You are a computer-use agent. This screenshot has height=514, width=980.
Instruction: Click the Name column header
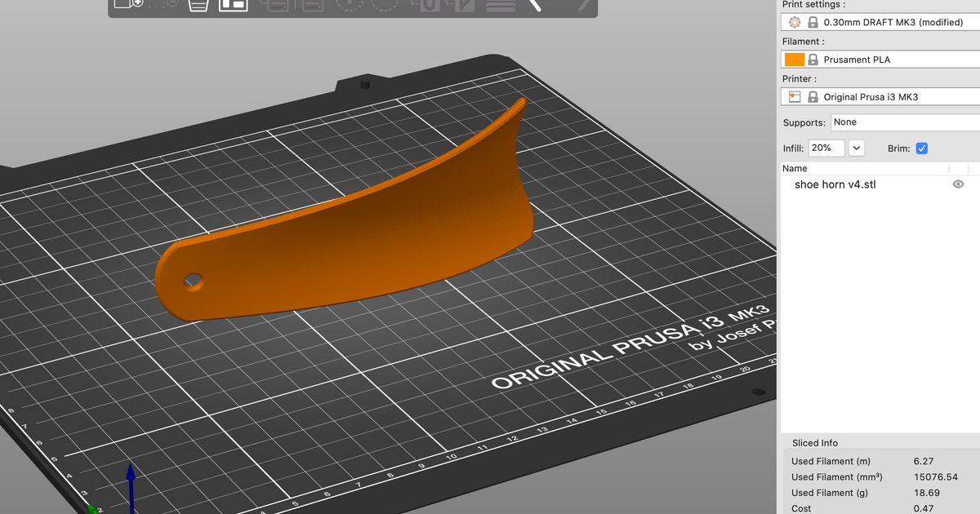tap(795, 169)
